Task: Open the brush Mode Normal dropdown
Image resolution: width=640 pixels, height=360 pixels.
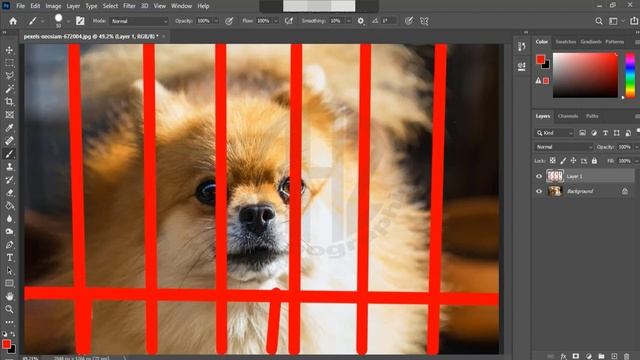Action: pyautogui.click(x=139, y=21)
